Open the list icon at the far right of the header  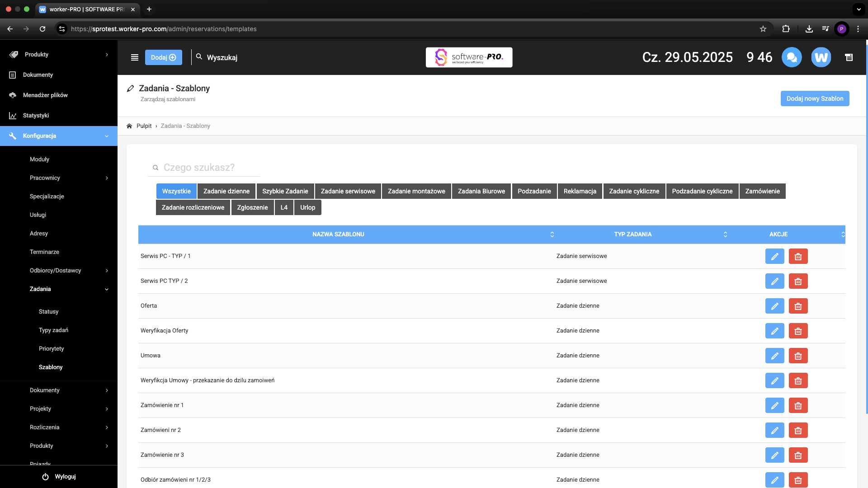click(849, 57)
